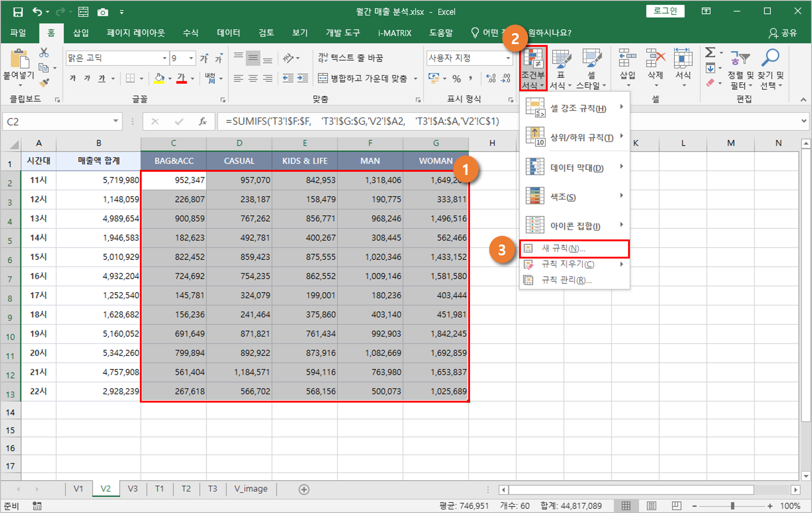Toggle 텍스트 줄 바꿈 wrap text
This screenshot has height=513, width=812.
(x=351, y=58)
